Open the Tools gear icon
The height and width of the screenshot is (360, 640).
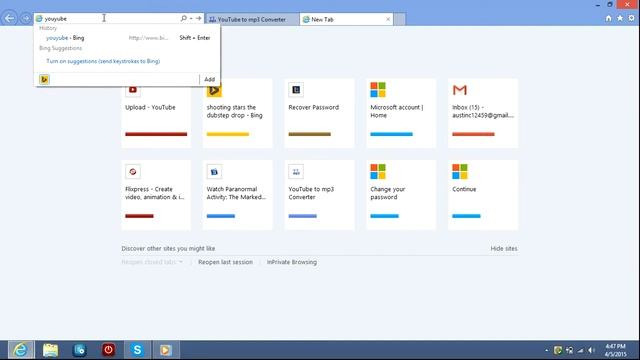tap(631, 18)
